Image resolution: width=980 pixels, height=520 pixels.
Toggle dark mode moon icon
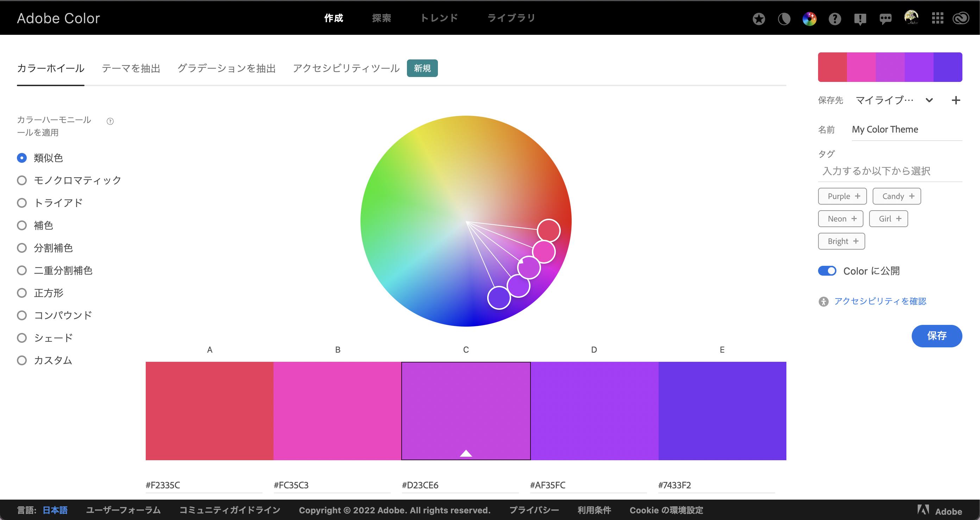[784, 19]
